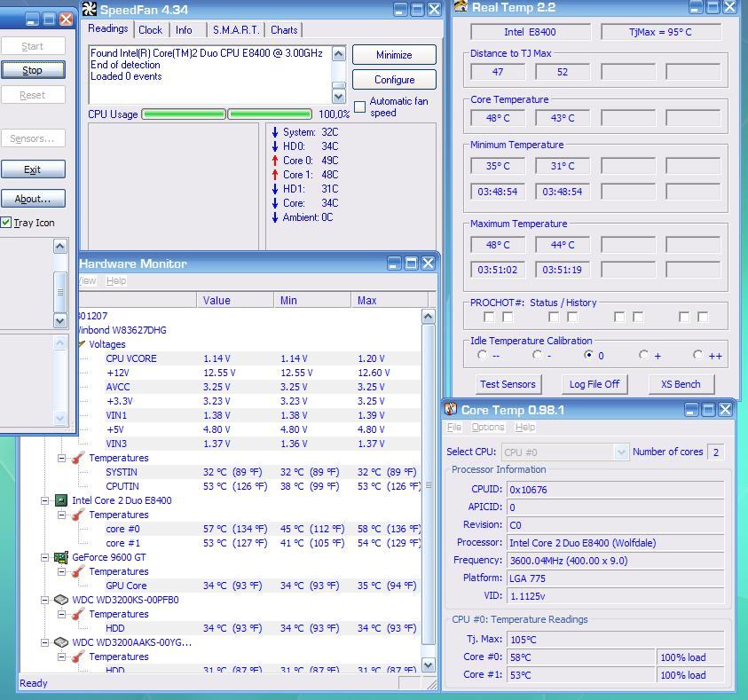
Task: Click the down arrow icon beside Ambient 0C
Action: [275, 217]
